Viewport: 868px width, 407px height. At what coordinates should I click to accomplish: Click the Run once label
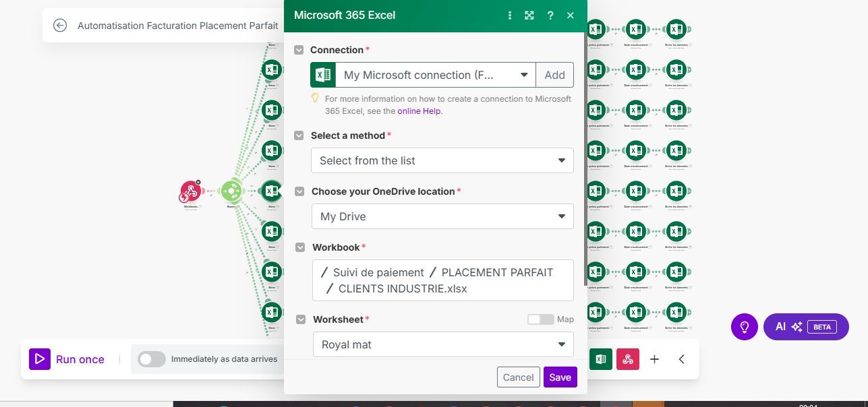(80, 359)
